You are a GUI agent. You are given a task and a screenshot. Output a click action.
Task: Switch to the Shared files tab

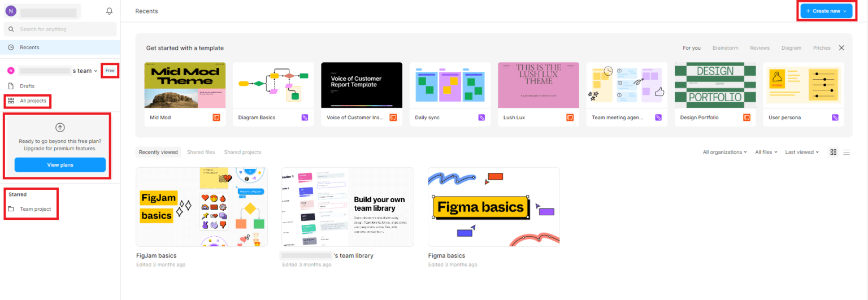201,152
